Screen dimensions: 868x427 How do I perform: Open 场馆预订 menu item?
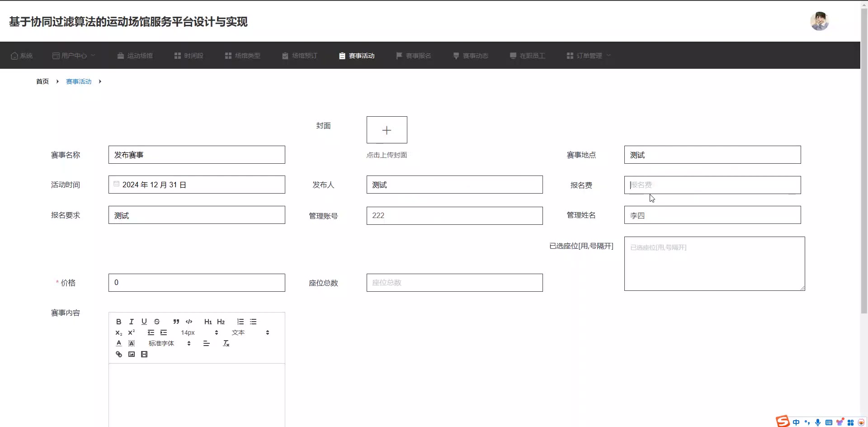(x=299, y=56)
